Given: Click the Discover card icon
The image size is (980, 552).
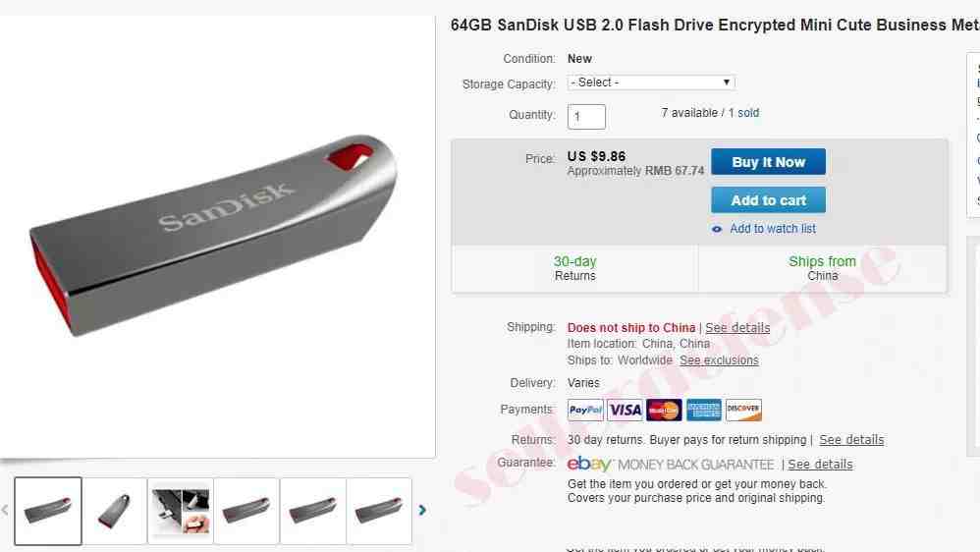Looking at the screenshot, I should [x=743, y=411].
